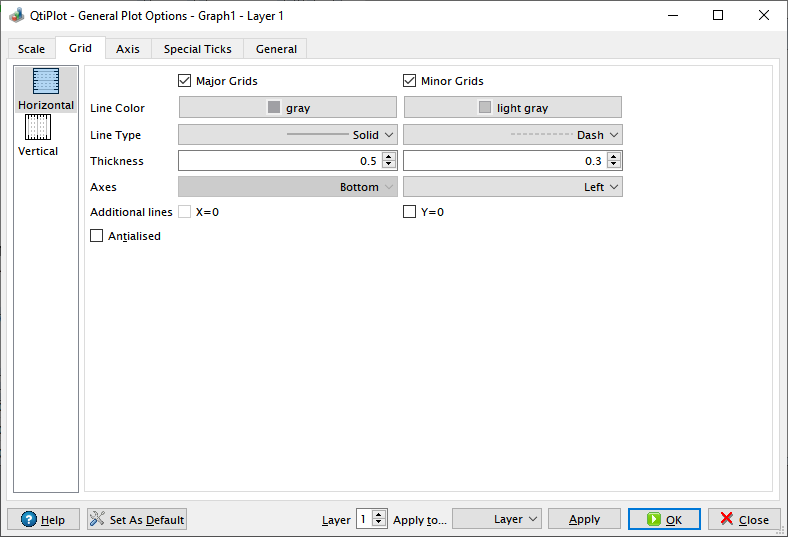Image resolution: width=788 pixels, height=537 pixels.
Task: Expand the Axes Left dropdown
Action: 513,187
